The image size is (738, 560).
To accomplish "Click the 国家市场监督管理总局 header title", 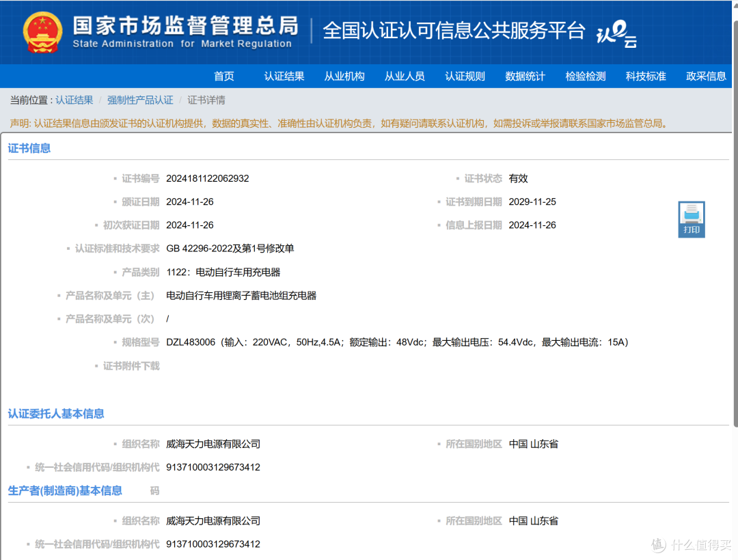I will click(x=185, y=25).
